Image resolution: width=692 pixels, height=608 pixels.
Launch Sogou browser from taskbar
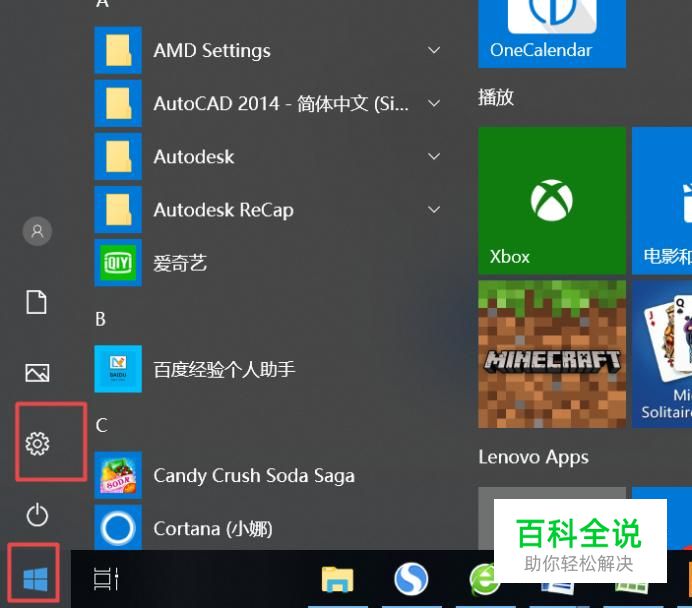[411, 578]
